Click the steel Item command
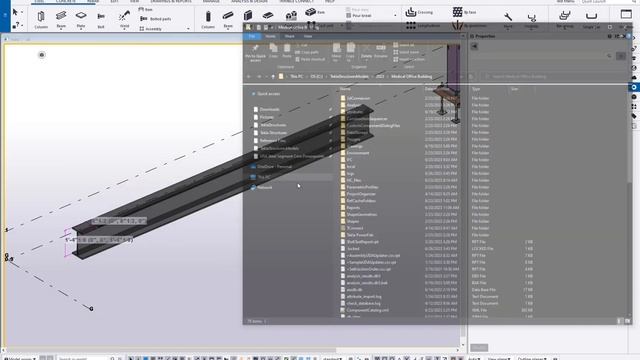This screenshot has height=360, width=640. tap(146, 9)
